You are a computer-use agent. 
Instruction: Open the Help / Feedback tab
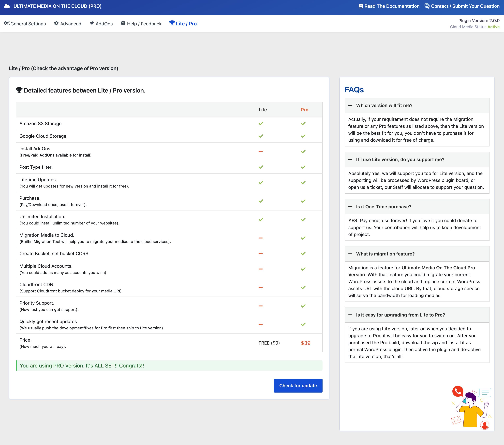tap(141, 23)
